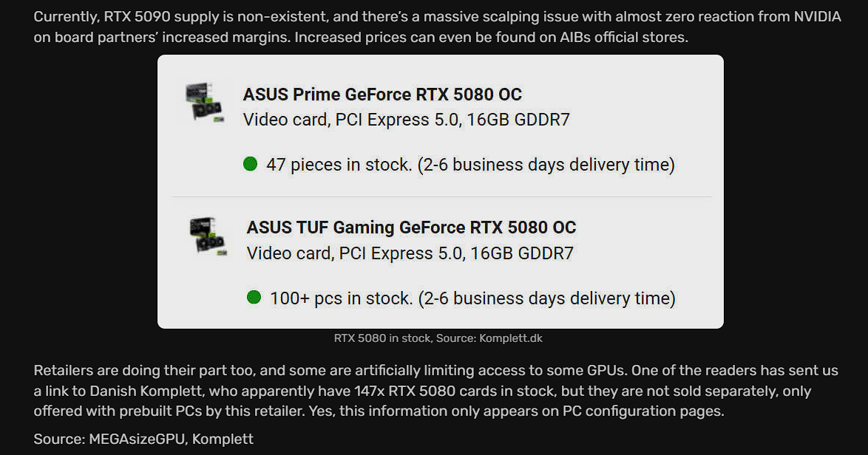The width and height of the screenshot is (868, 455).
Task: Open the ASUS Prime GeForce RTX 5080 OC title
Action: click(x=382, y=95)
